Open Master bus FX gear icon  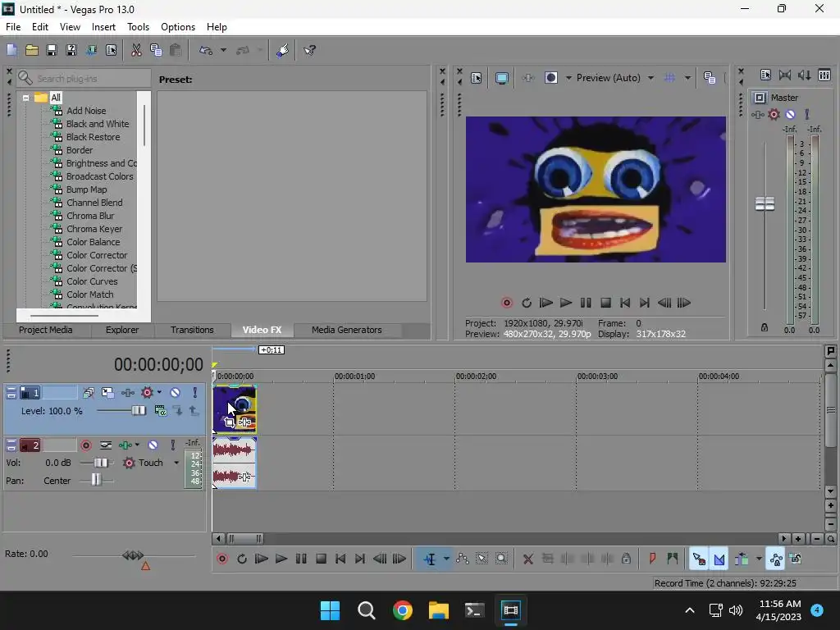[774, 114]
